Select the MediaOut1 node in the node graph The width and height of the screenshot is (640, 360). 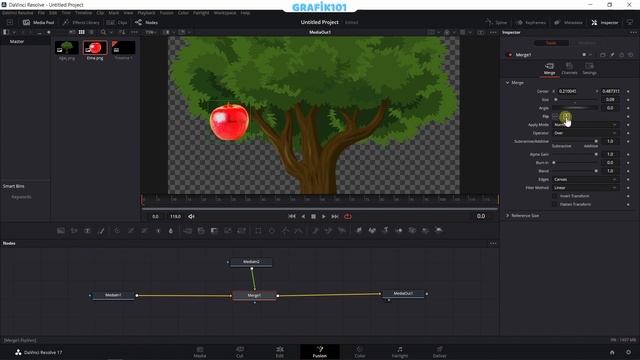point(403,293)
